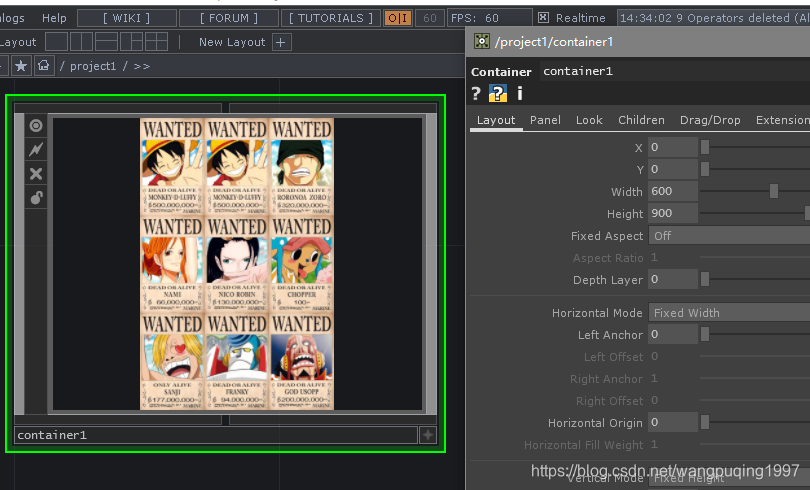Image resolution: width=810 pixels, height=490 pixels.
Task: Click the status message '9 Operators deleted'
Action: coord(714,18)
